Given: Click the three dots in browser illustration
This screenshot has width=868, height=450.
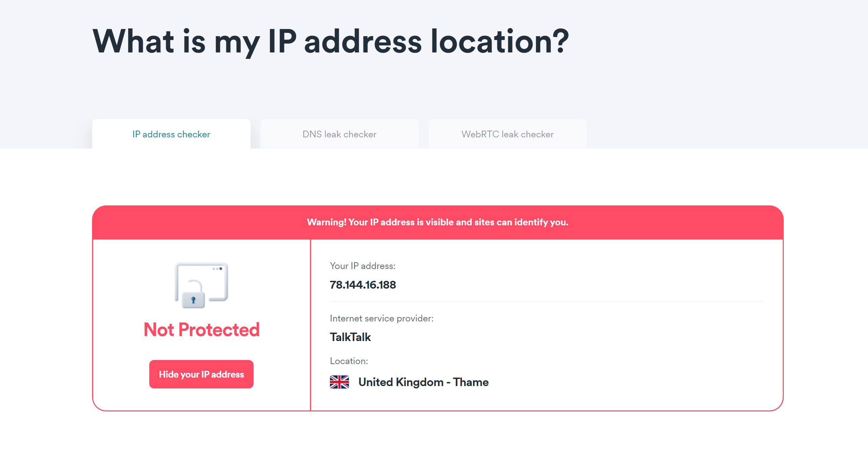Looking at the screenshot, I should (217, 269).
